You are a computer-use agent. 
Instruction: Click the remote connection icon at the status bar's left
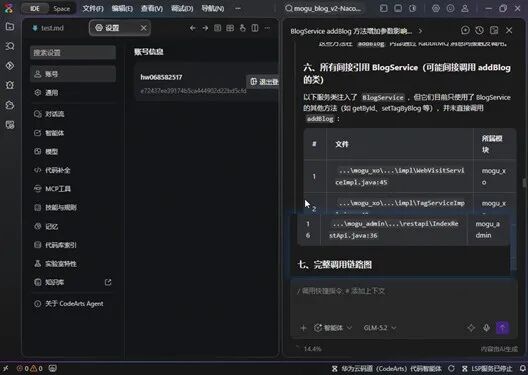click(x=5, y=369)
